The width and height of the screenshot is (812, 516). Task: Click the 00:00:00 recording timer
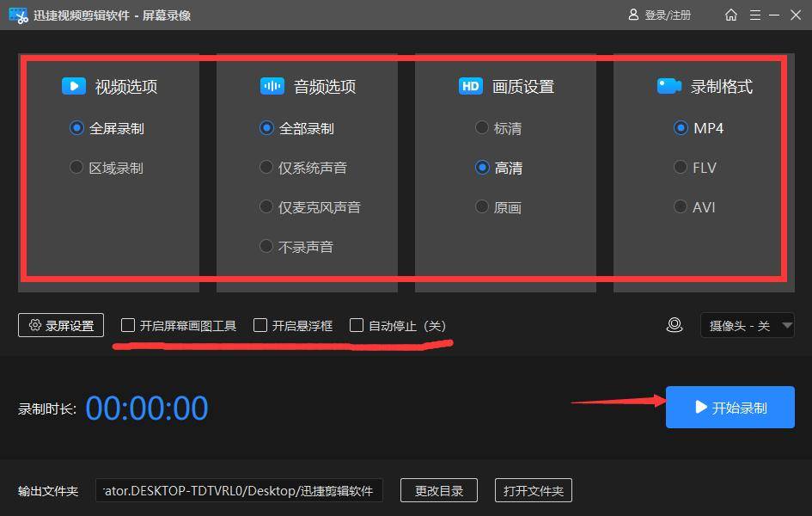tap(147, 408)
